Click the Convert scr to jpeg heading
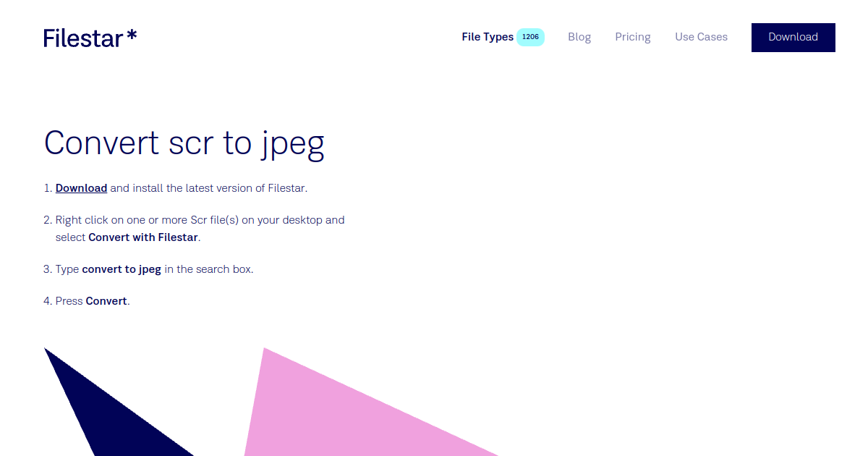 pyautogui.click(x=184, y=143)
